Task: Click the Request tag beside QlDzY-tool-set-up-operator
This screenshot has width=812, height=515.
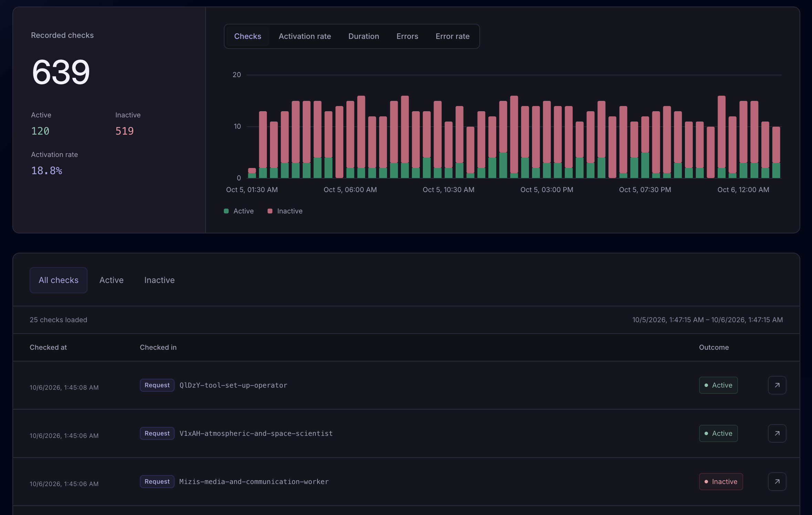Action: 157,385
